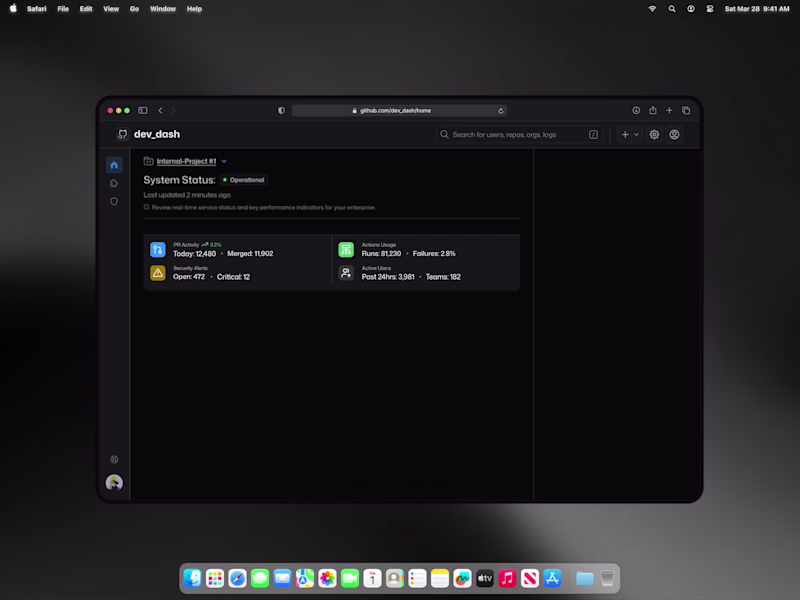Open the Apple menu

(13, 9)
